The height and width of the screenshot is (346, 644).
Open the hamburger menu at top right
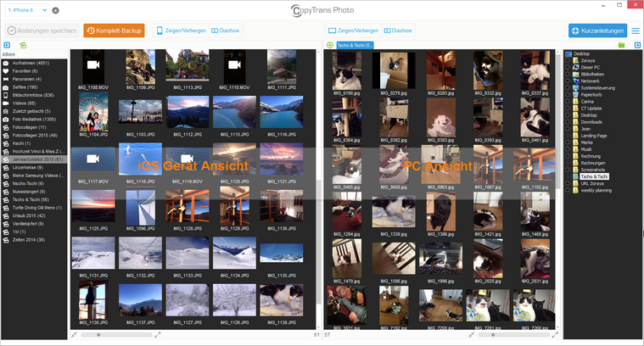point(636,31)
